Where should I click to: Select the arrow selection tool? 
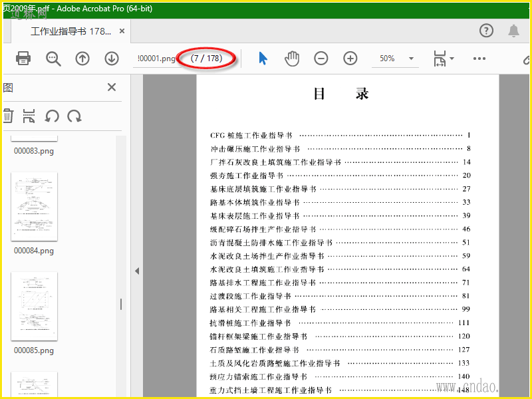[263, 59]
